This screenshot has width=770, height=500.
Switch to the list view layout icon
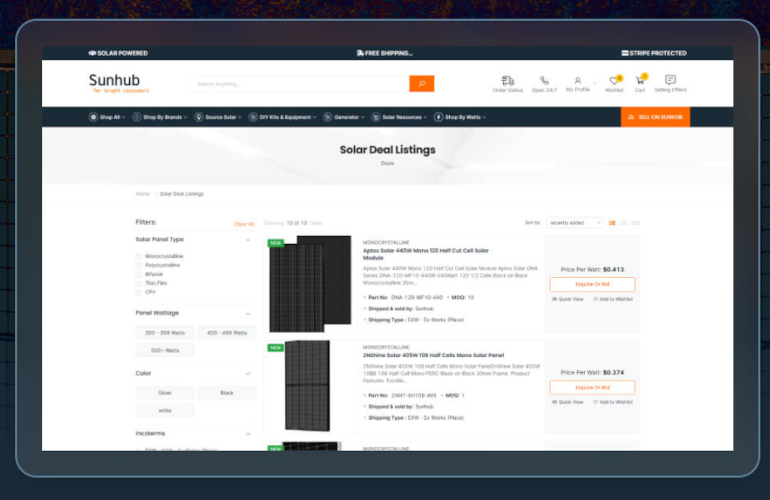[612, 222]
